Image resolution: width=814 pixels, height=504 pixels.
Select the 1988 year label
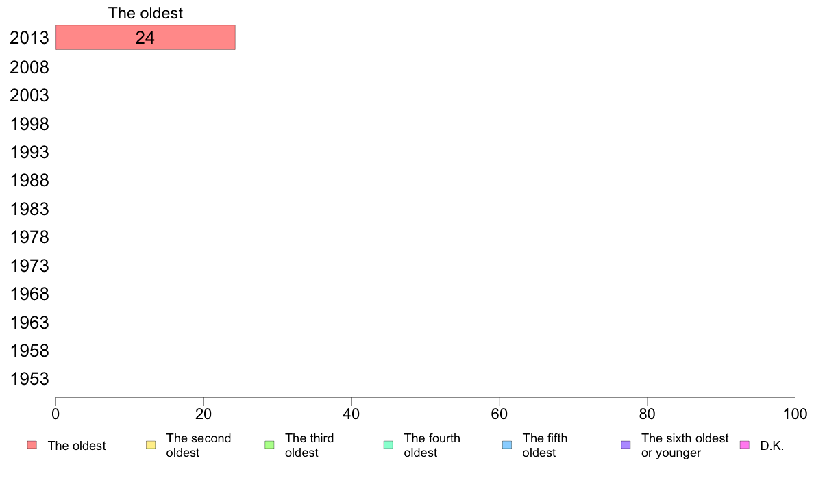click(x=29, y=181)
